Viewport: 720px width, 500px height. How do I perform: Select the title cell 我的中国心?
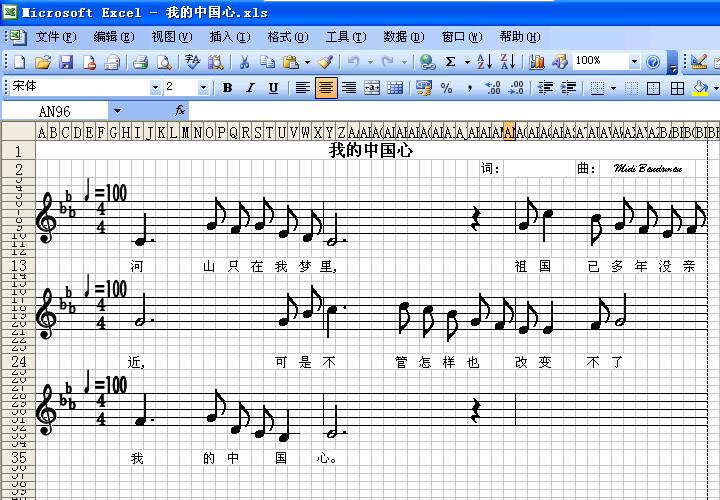tap(371, 150)
